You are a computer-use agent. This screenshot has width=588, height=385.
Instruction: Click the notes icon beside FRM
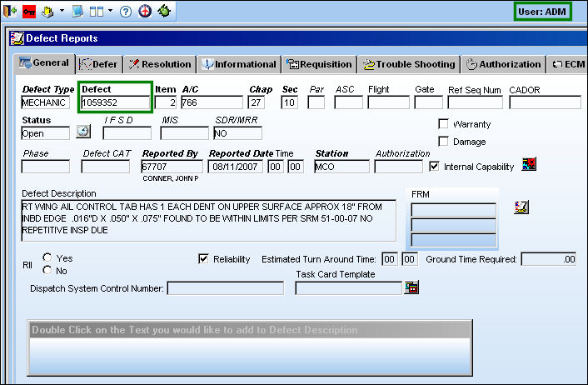tap(521, 207)
